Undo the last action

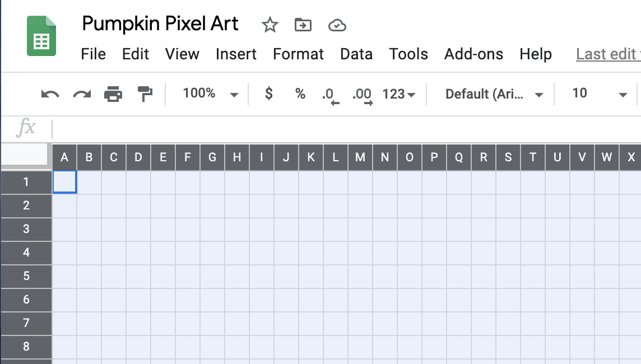click(50, 94)
